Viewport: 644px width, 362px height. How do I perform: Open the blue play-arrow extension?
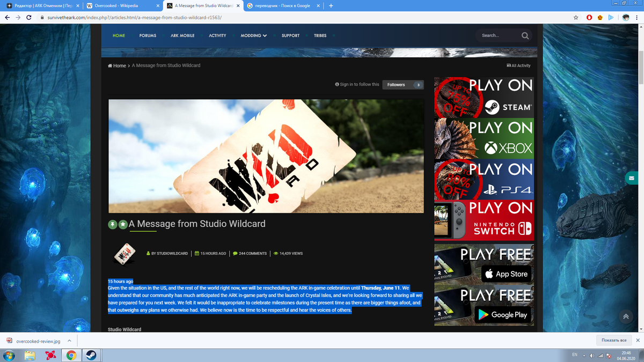point(611,17)
